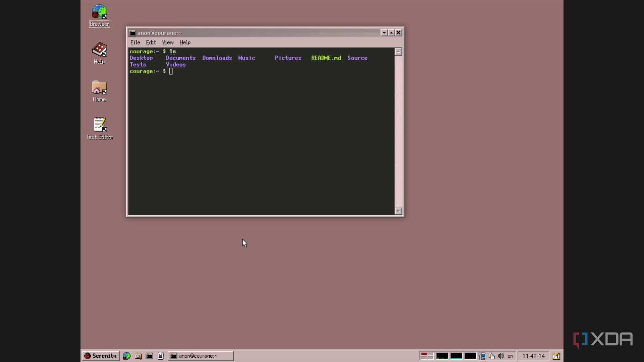Maximize the terminal with the up-arrow title button

tap(391, 33)
